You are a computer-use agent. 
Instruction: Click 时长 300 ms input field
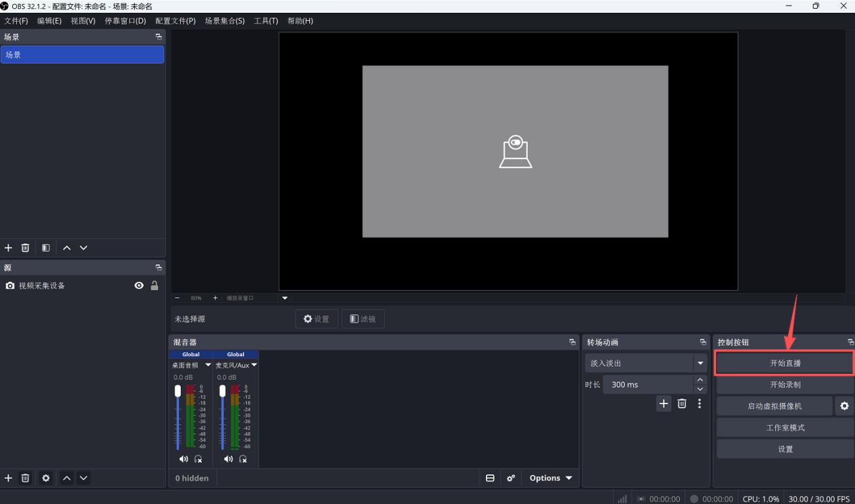(649, 385)
